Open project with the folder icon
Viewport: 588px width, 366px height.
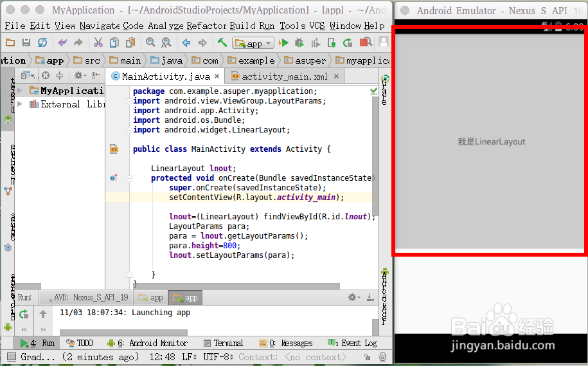point(10,43)
